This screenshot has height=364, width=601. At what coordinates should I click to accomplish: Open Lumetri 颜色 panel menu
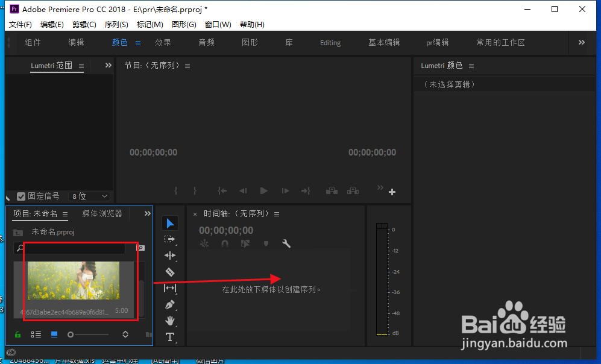(471, 66)
